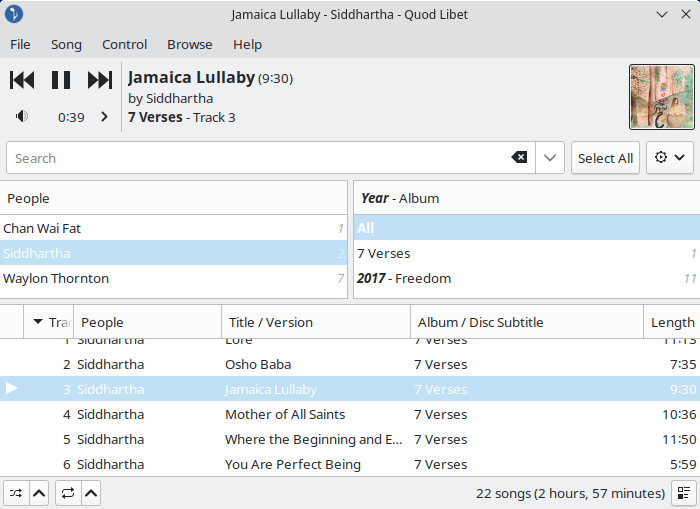Sort by Album / Disc Subtitle header

tap(527, 322)
